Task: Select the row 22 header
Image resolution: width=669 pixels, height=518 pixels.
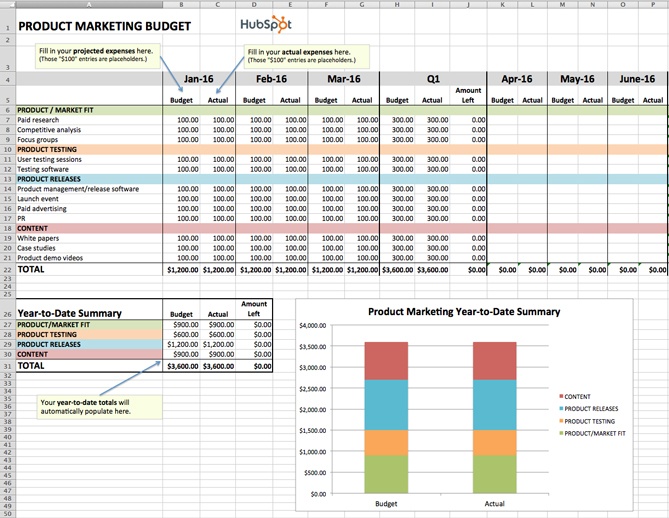Action: click(6, 269)
